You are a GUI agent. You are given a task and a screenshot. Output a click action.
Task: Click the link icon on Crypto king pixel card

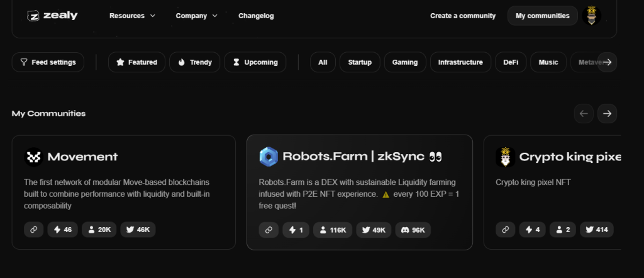505,230
